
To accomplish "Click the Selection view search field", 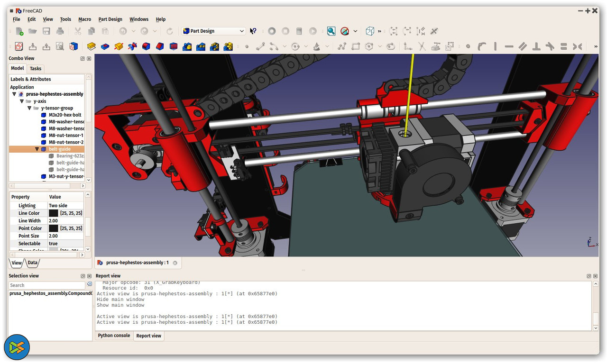I will pos(46,285).
